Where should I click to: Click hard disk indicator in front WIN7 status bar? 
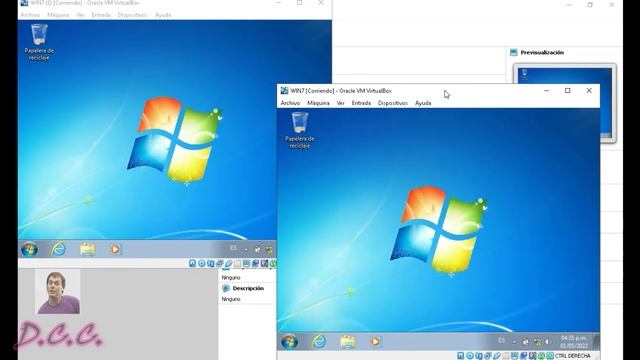[x=461, y=356]
